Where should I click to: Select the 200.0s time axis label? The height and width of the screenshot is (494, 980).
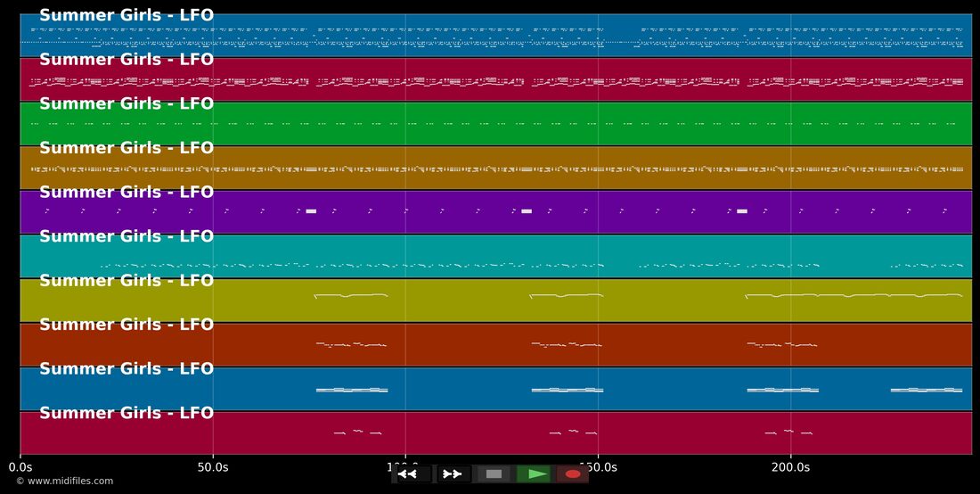pyautogui.click(x=790, y=467)
